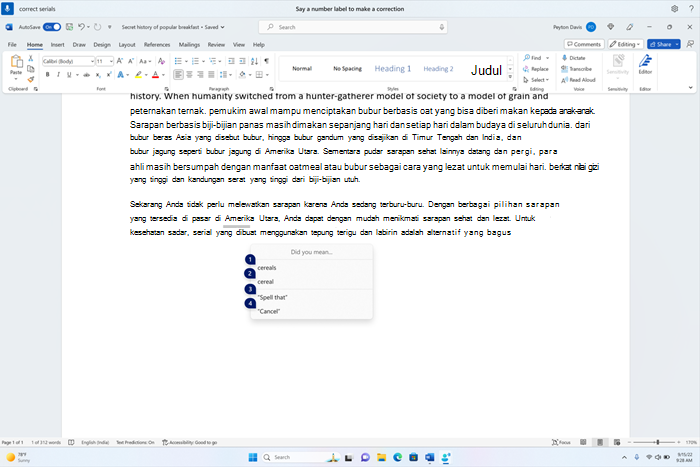Click the Save icon in title bar

click(x=69, y=27)
